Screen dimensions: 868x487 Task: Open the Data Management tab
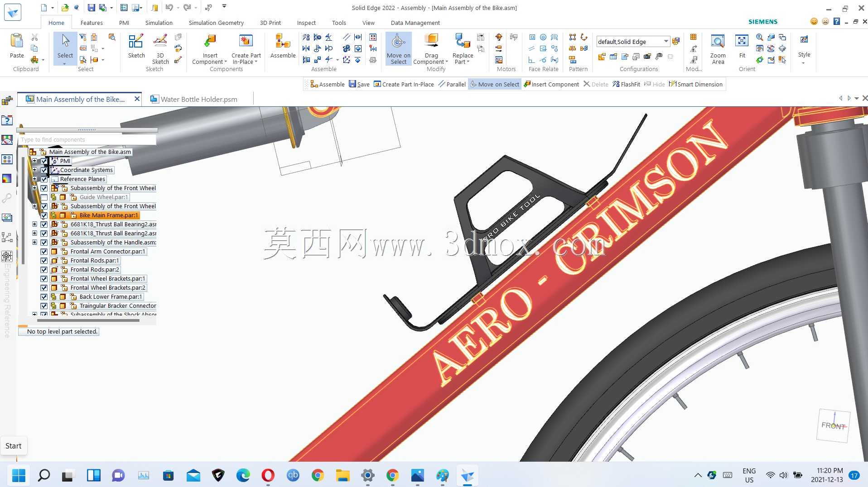415,23
